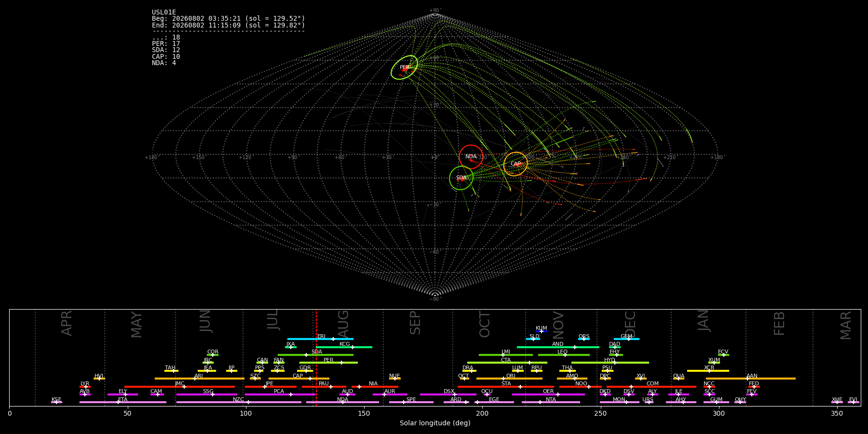The width and height of the screenshot is (868, 434).
Task: Click the PER radiant circle on sky map
Action: (x=404, y=68)
